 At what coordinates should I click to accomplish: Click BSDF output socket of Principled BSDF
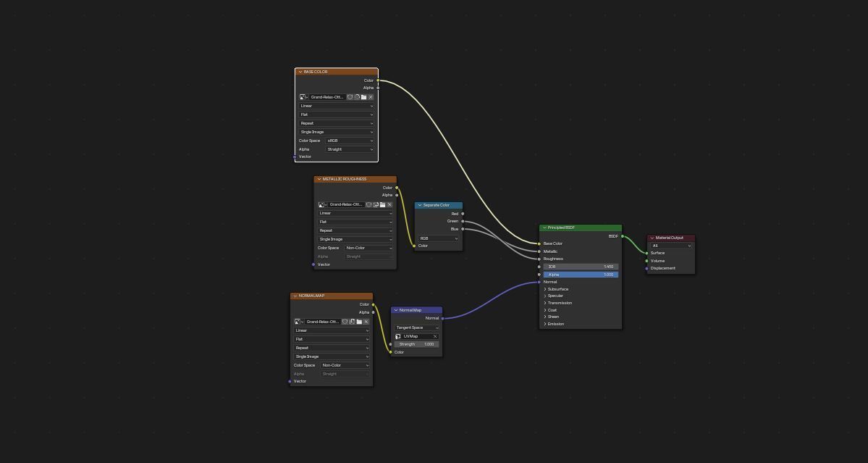pos(622,236)
